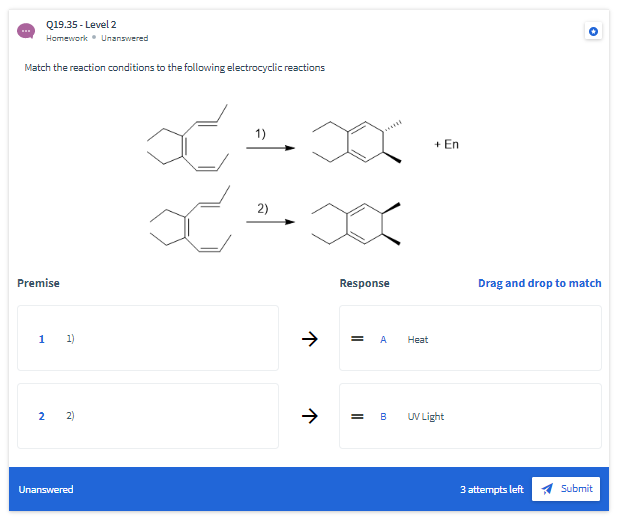Grab the drag handle for Heat response
This screenshot has height=526, width=620.
[x=357, y=339]
